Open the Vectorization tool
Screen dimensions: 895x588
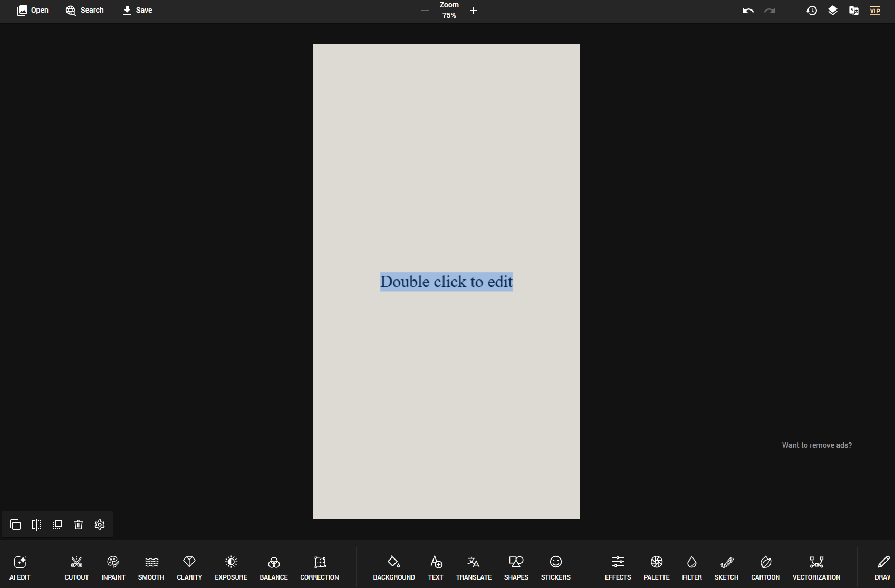point(816,567)
